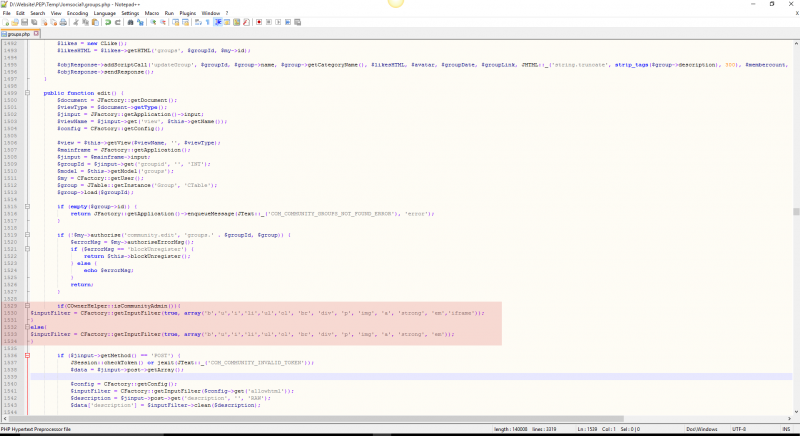
Task: Click the Dos\Windows line-ending field
Action: click(x=702, y=429)
